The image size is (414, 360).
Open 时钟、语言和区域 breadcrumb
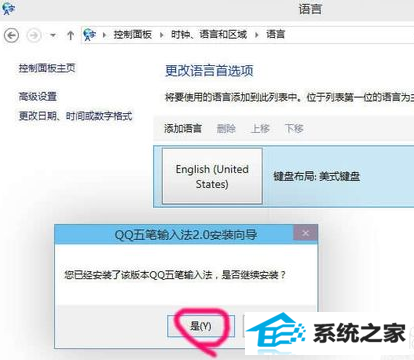(x=209, y=34)
